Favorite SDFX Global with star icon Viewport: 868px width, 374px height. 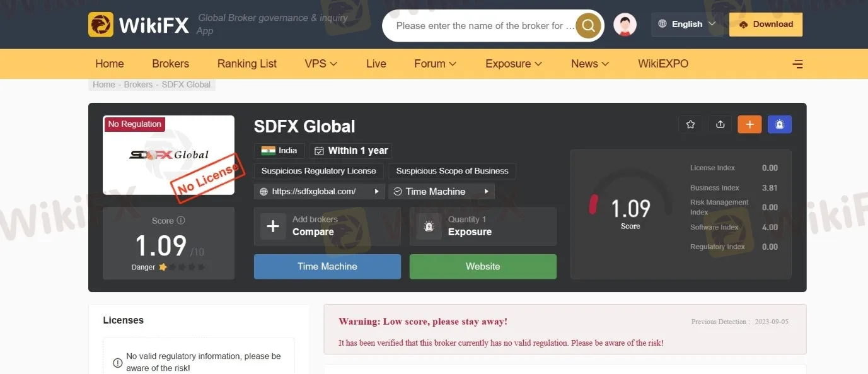(690, 124)
